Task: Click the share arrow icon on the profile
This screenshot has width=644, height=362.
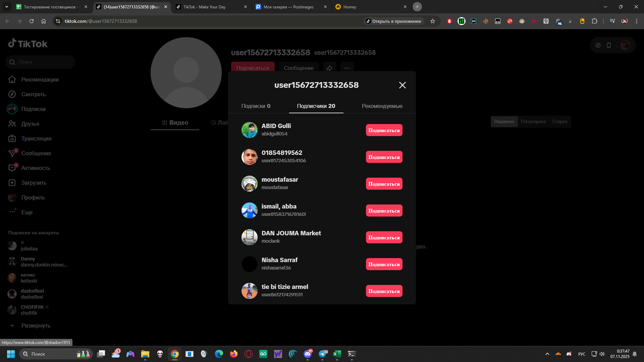Action: pos(330,68)
